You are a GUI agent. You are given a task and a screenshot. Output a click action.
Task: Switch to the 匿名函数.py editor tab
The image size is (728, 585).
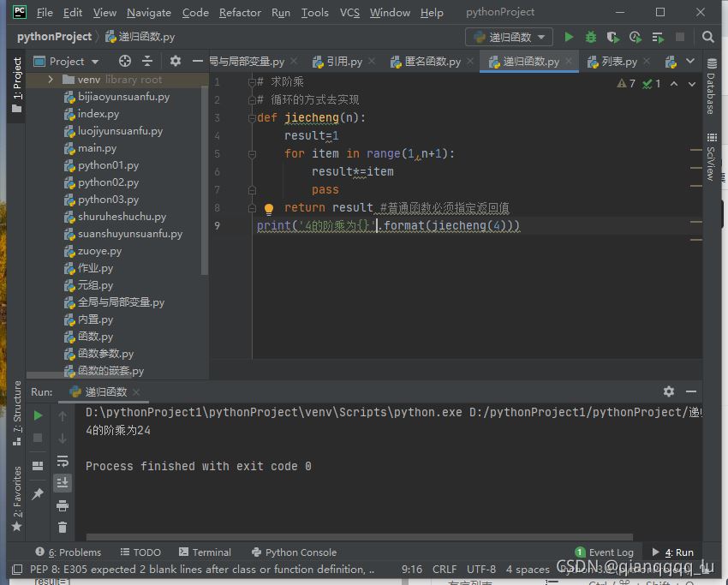(x=427, y=62)
